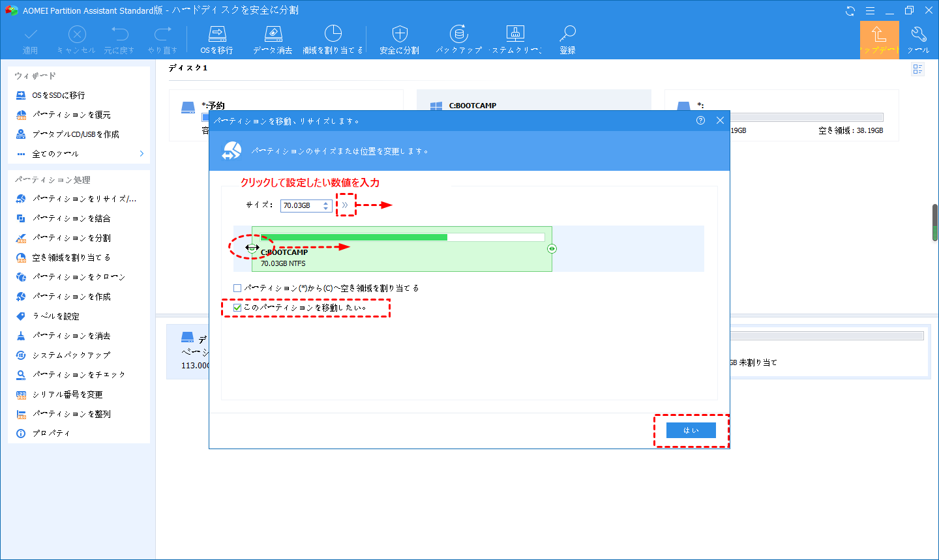
Task: Increase the size with the up stepper arrow
Action: click(326, 203)
